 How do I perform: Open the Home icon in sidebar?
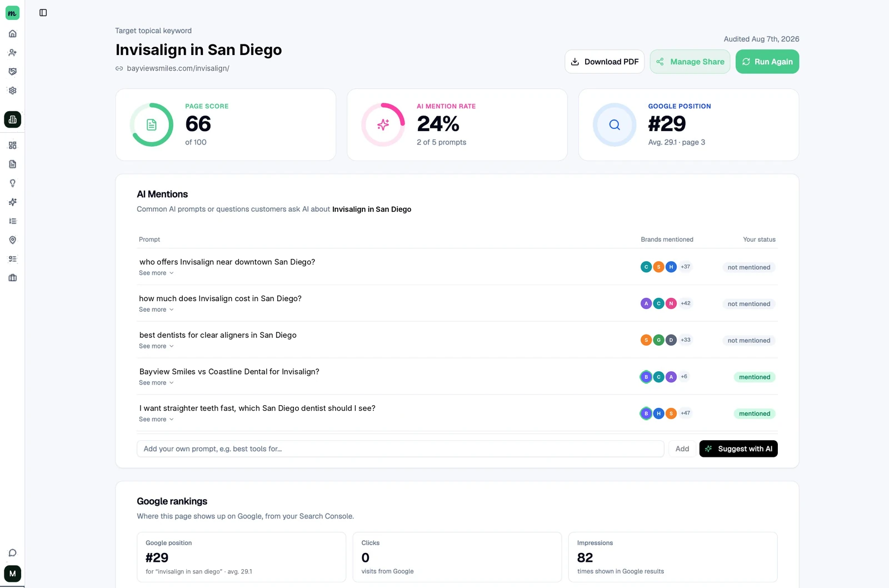click(12, 34)
